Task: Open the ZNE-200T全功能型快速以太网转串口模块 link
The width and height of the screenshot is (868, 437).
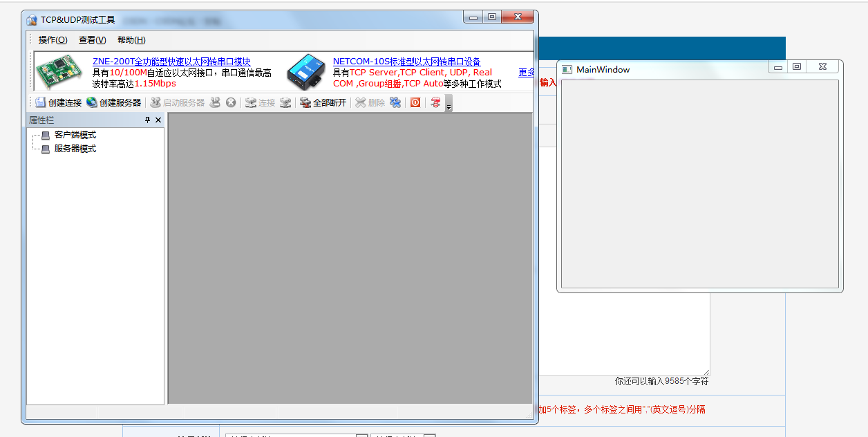Action: click(x=171, y=62)
